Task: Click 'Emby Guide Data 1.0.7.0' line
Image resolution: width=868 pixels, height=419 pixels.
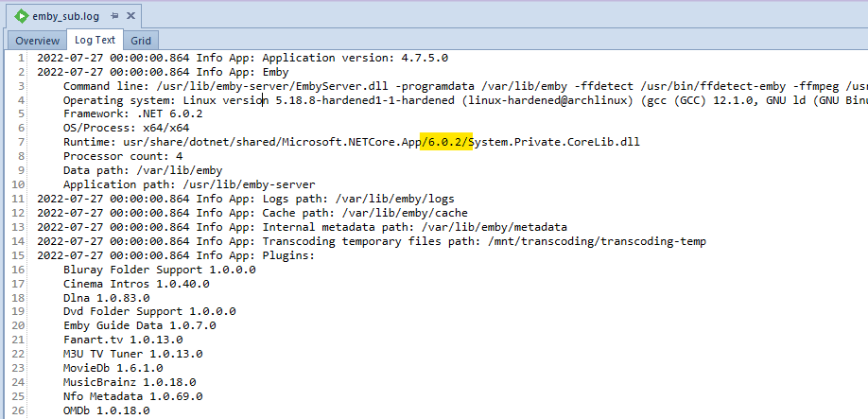Action: 140,325
